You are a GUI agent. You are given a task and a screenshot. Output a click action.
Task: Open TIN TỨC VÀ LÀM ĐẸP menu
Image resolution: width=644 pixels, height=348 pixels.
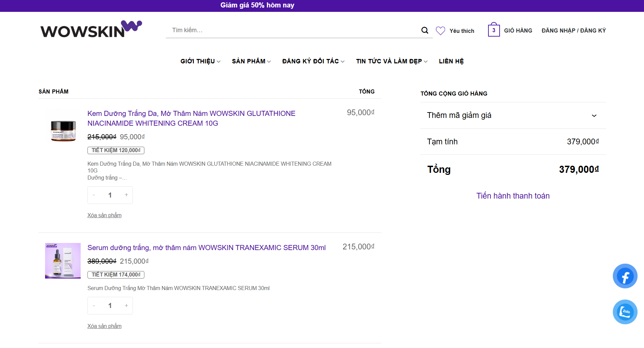click(x=391, y=61)
